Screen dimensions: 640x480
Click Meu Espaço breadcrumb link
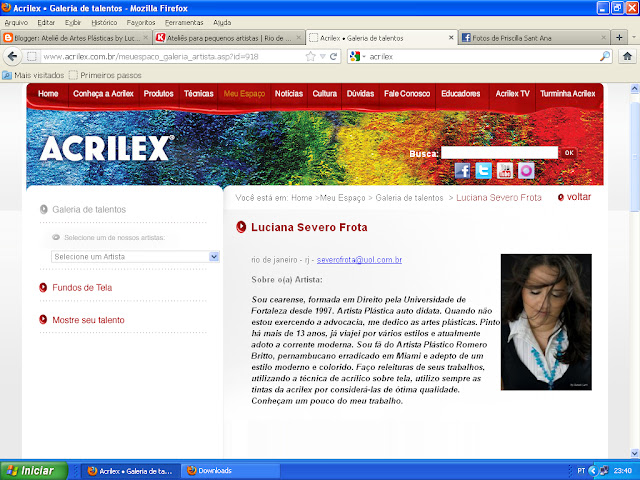(x=342, y=198)
